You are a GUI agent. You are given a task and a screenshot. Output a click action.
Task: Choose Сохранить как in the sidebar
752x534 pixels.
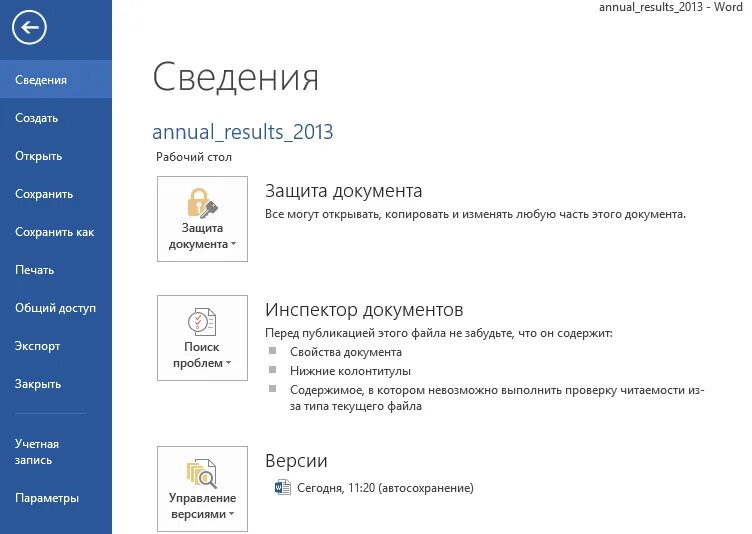tap(56, 232)
